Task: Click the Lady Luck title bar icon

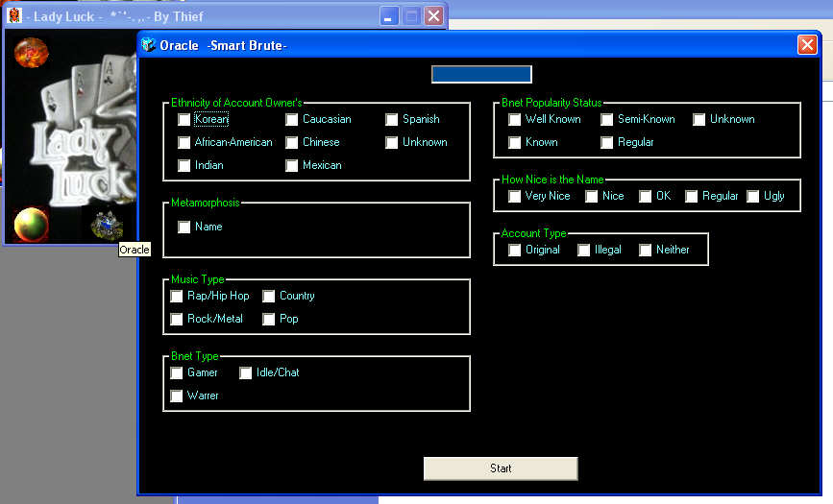Action: 14,16
